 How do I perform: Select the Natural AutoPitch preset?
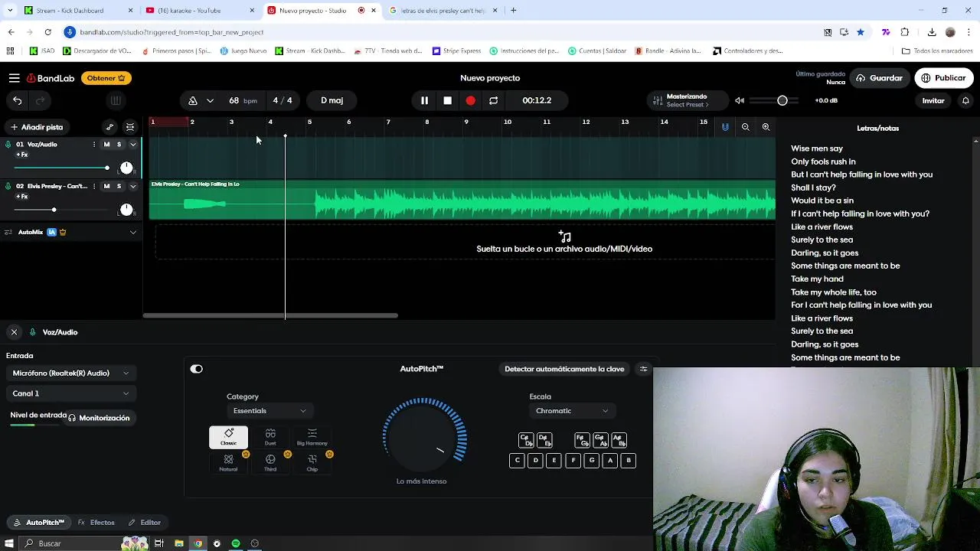[x=228, y=463]
